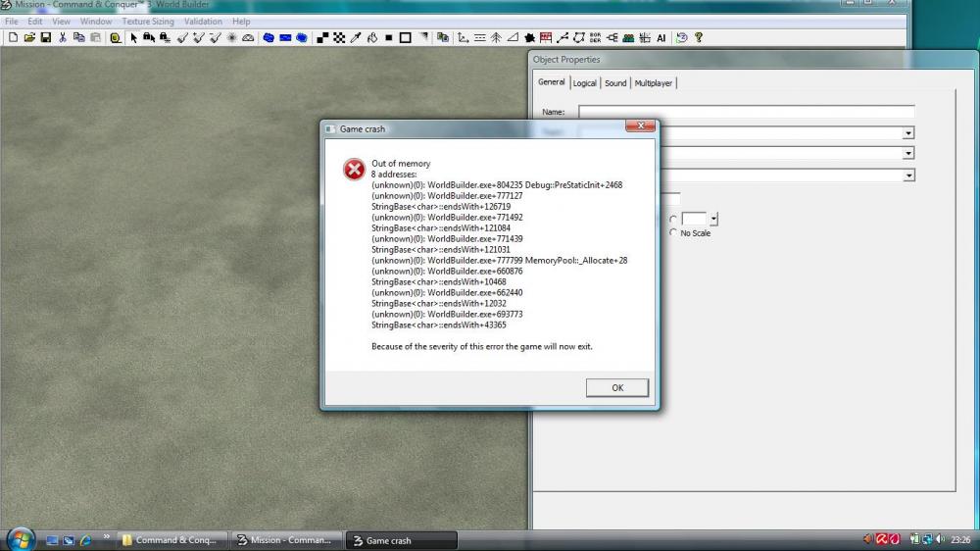This screenshot has height=551, width=980.
Task: Click the yellow question mark help icon
Action: (699, 37)
